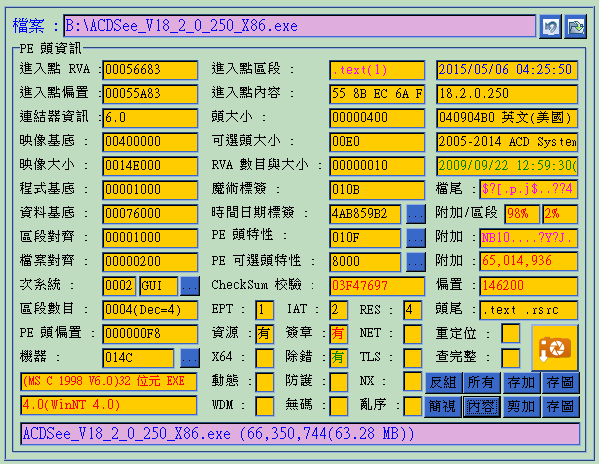Screen dimensions: 599x464
Task: Click the 資源 box showing 有
Action: coord(264,334)
